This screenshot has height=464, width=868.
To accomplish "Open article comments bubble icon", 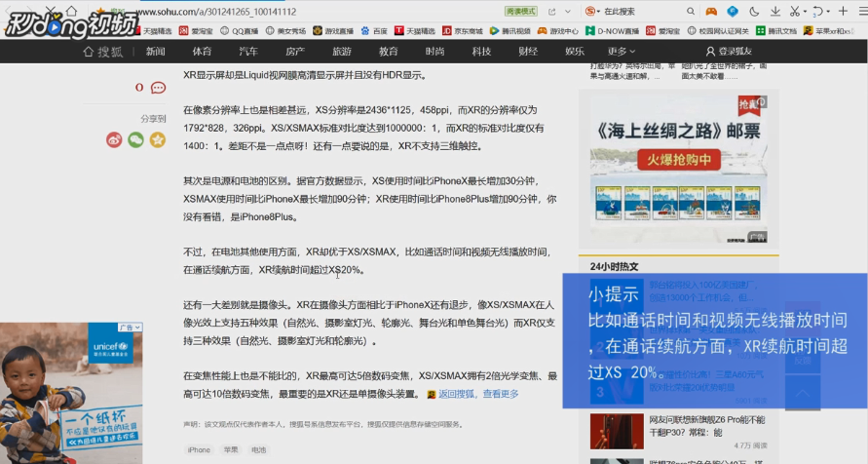I will point(159,88).
